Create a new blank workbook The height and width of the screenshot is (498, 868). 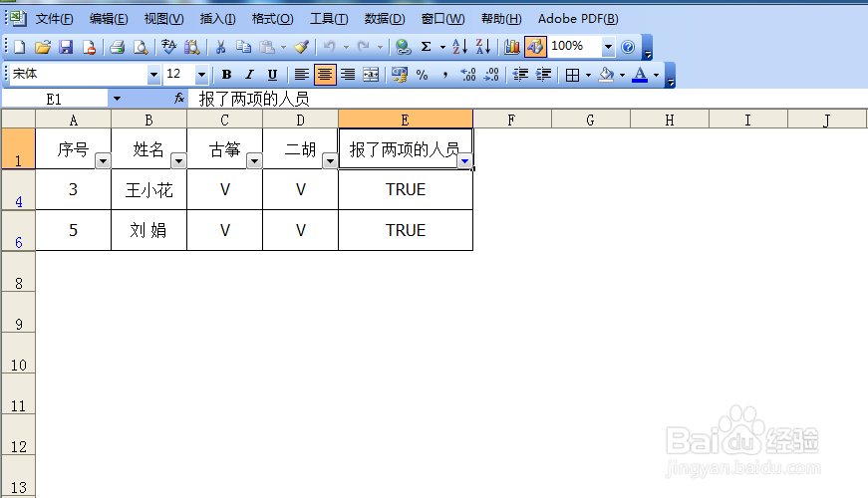coord(19,47)
